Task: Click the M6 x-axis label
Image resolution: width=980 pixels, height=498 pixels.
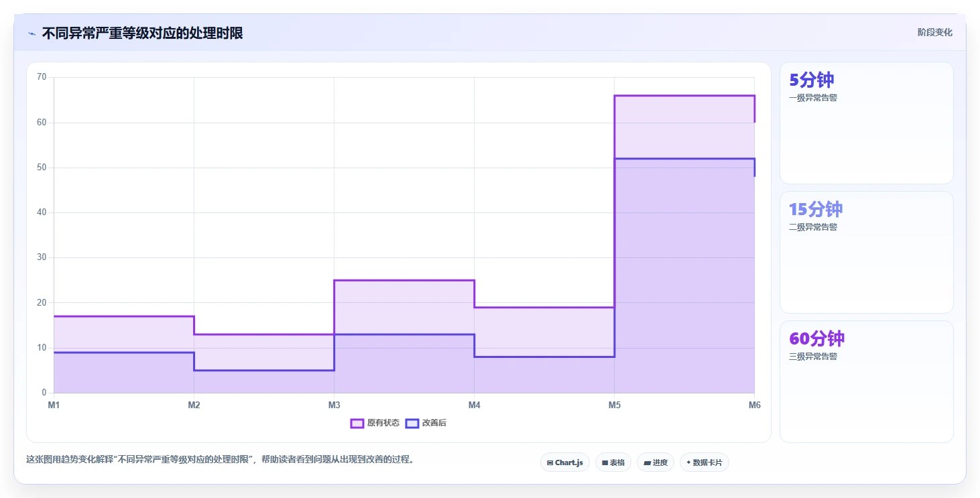Action: tap(755, 405)
